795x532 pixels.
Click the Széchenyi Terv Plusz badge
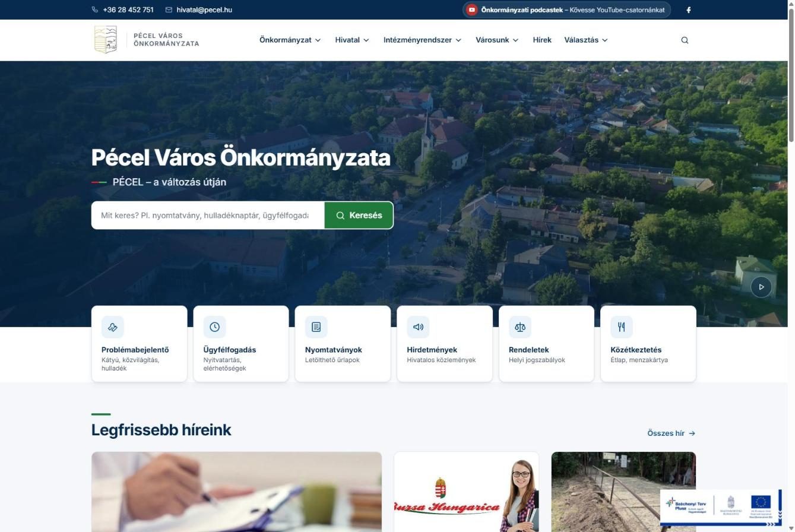tap(721, 508)
